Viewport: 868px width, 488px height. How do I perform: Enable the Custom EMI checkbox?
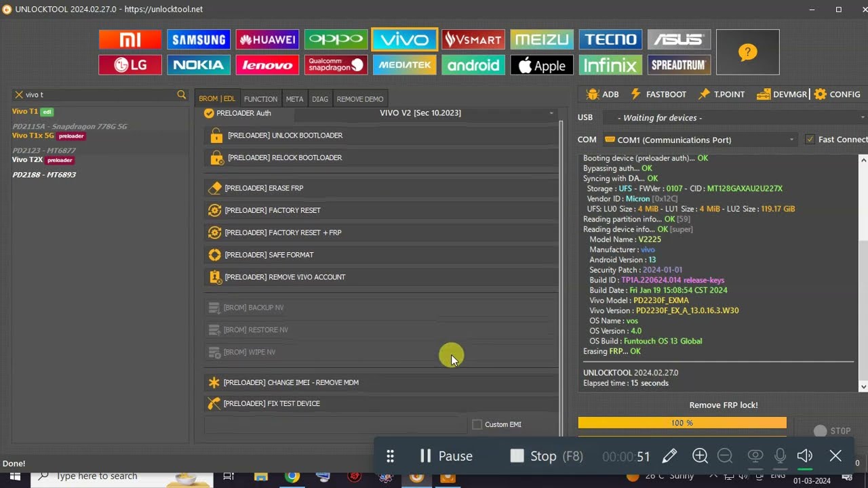[477, 424]
